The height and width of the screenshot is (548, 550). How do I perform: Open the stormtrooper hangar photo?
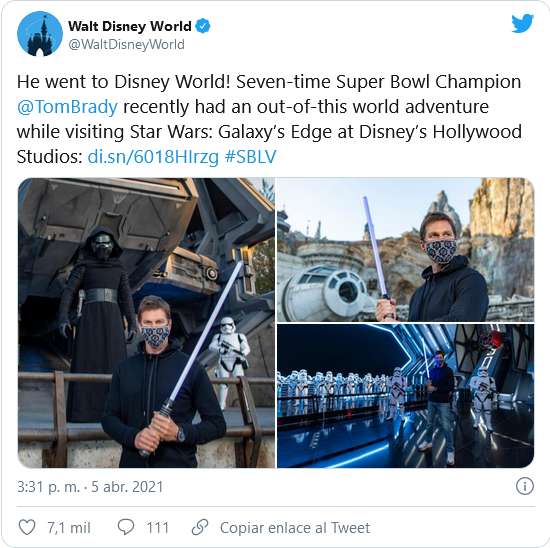pos(405,396)
